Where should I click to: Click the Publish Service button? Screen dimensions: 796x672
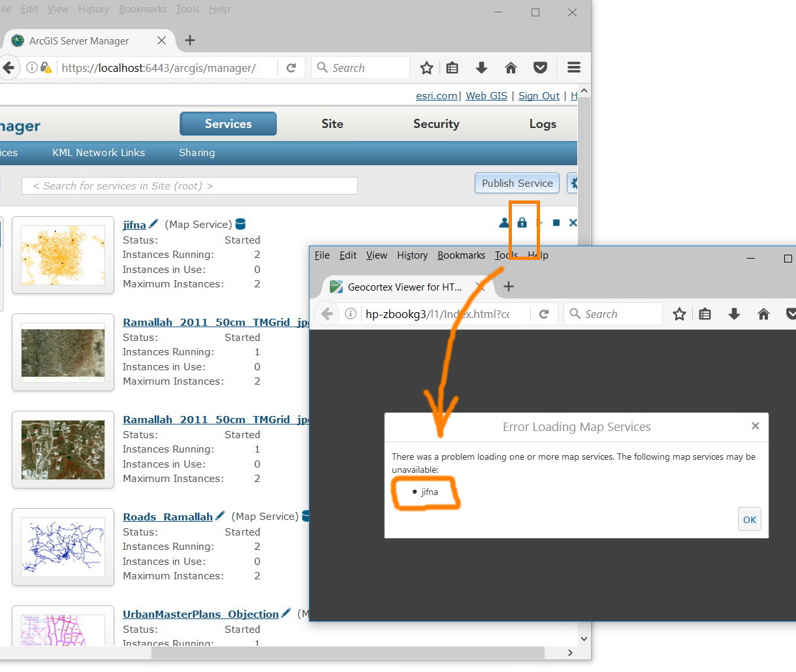pos(517,184)
